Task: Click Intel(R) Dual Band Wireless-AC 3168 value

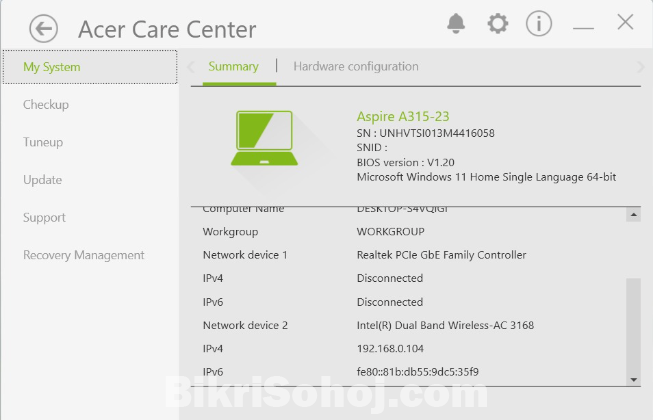Action: tap(445, 325)
